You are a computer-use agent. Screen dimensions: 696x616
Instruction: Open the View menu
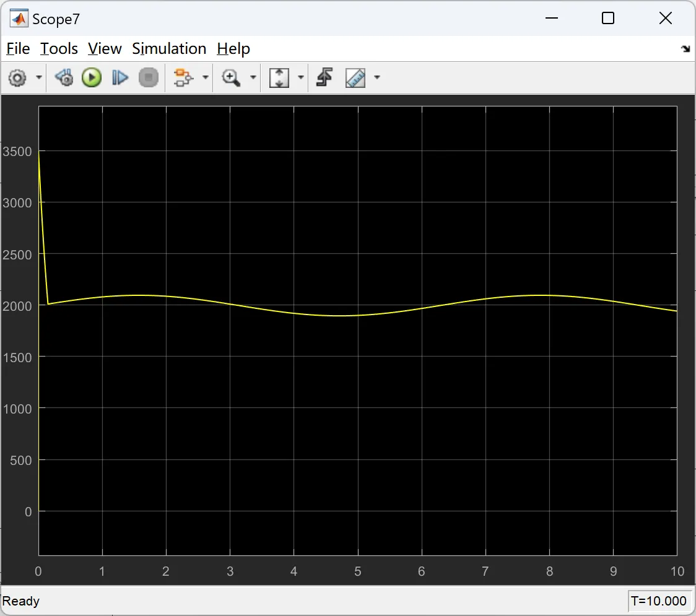click(x=105, y=48)
